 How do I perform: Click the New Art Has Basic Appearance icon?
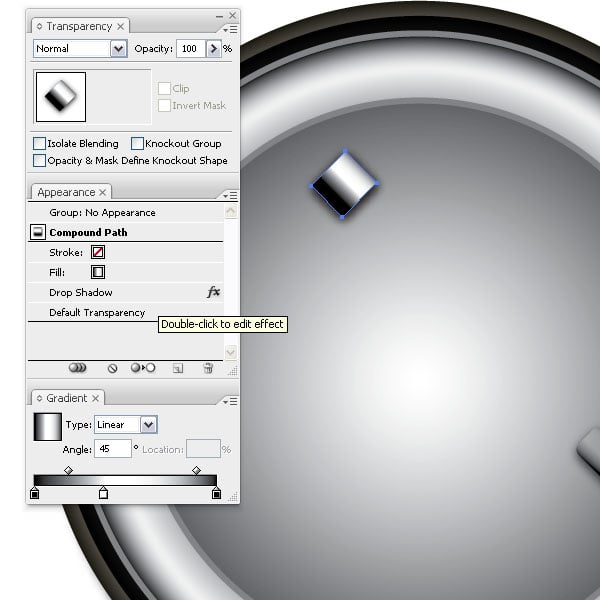pyautogui.click(x=78, y=368)
